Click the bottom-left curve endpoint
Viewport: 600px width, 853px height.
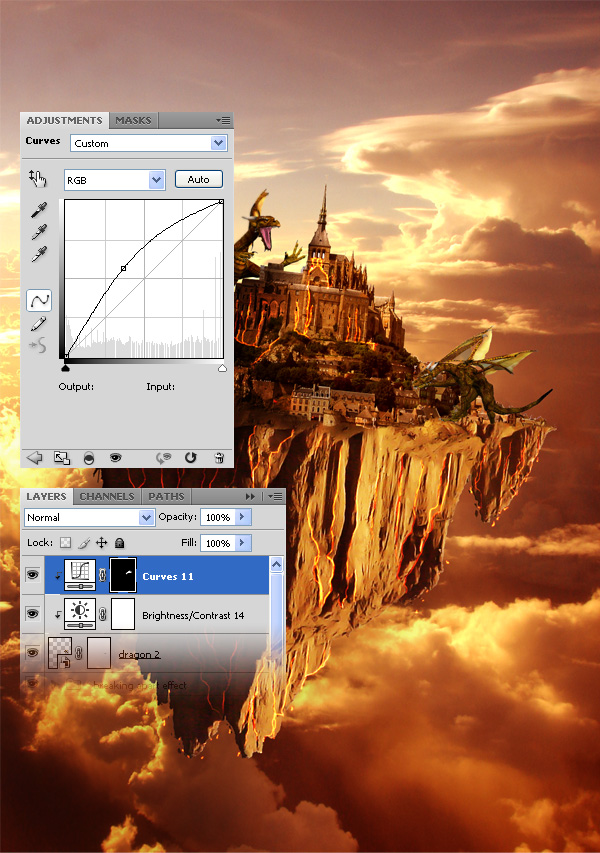[x=66, y=356]
